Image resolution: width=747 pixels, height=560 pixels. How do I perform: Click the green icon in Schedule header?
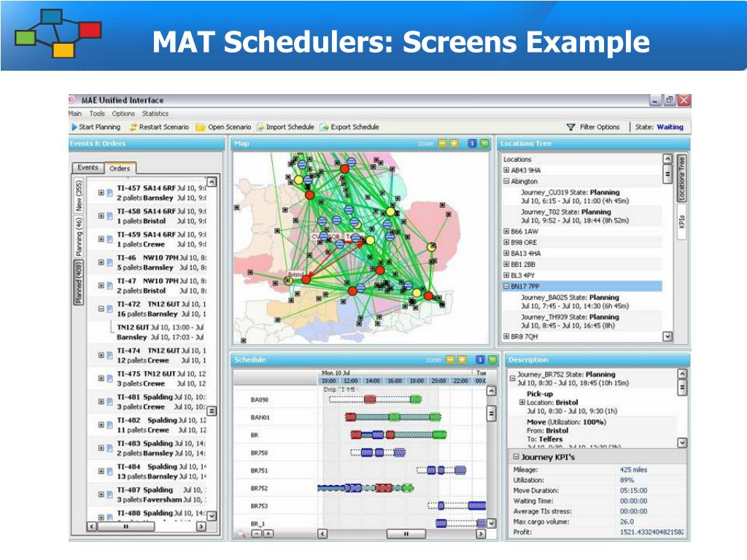pos(492,360)
